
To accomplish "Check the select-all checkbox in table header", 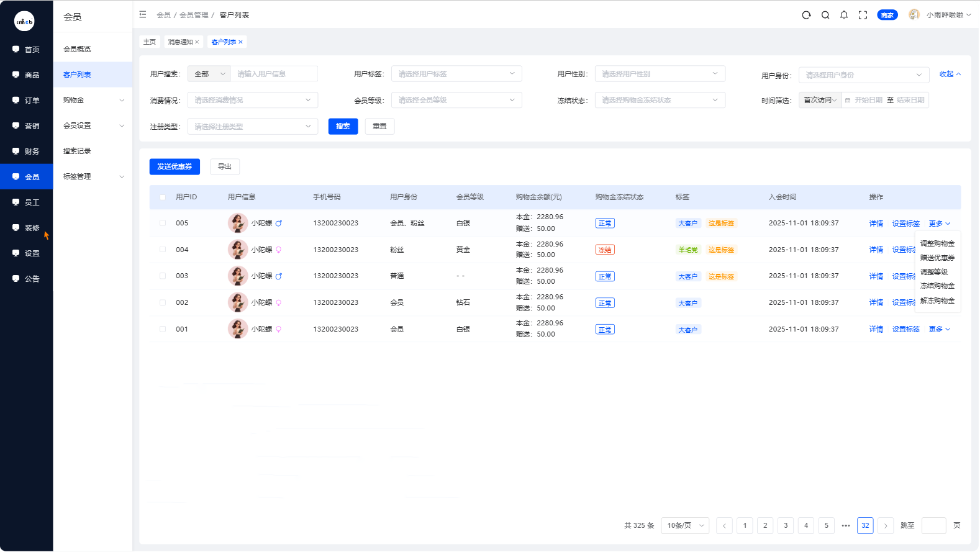I will click(x=163, y=197).
